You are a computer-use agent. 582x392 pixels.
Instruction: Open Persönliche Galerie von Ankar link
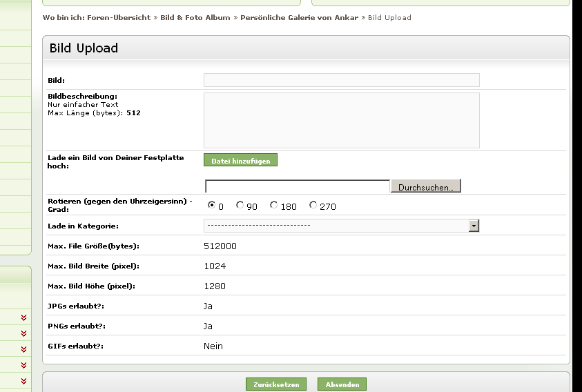(x=299, y=17)
